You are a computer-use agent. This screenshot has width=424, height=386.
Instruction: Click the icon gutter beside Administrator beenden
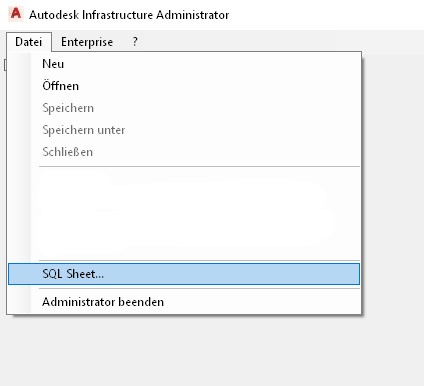click(x=19, y=302)
